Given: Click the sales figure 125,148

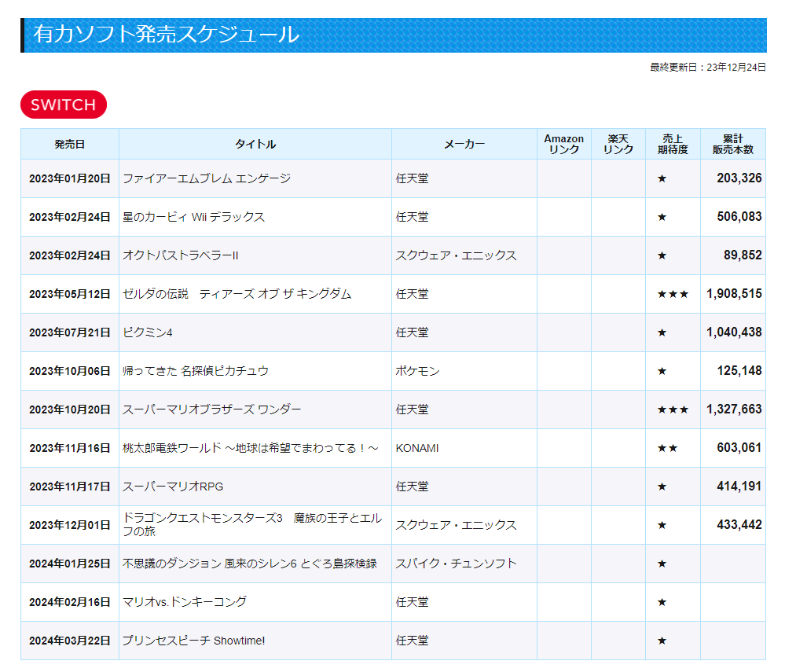Looking at the screenshot, I should pos(739,371).
